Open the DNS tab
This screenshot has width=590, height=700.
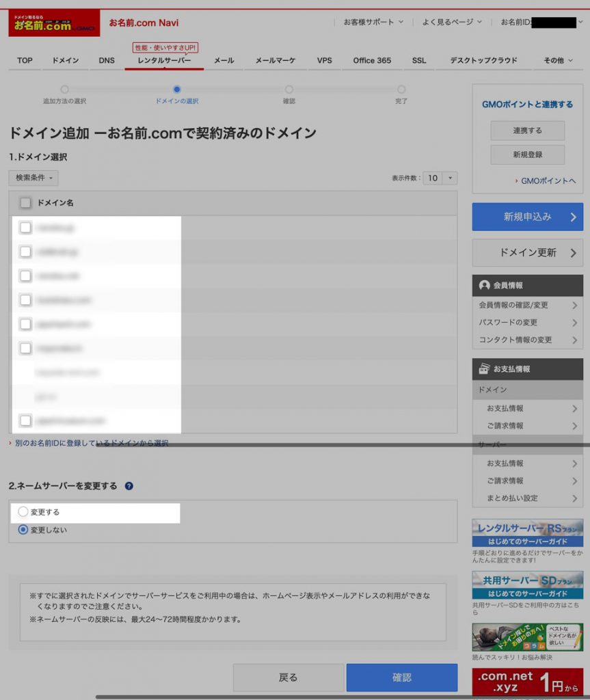point(106,60)
